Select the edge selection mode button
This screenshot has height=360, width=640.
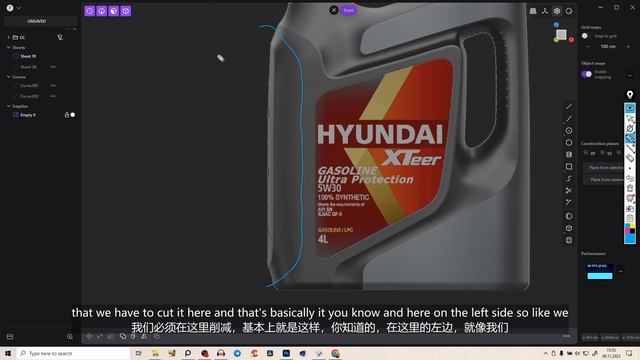point(102,11)
